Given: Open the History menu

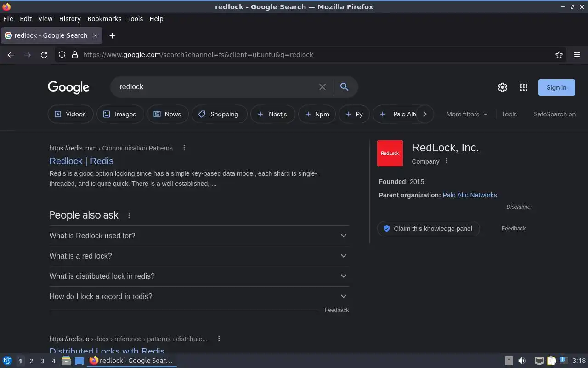Looking at the screenshot, I should (x=70, y=19).
